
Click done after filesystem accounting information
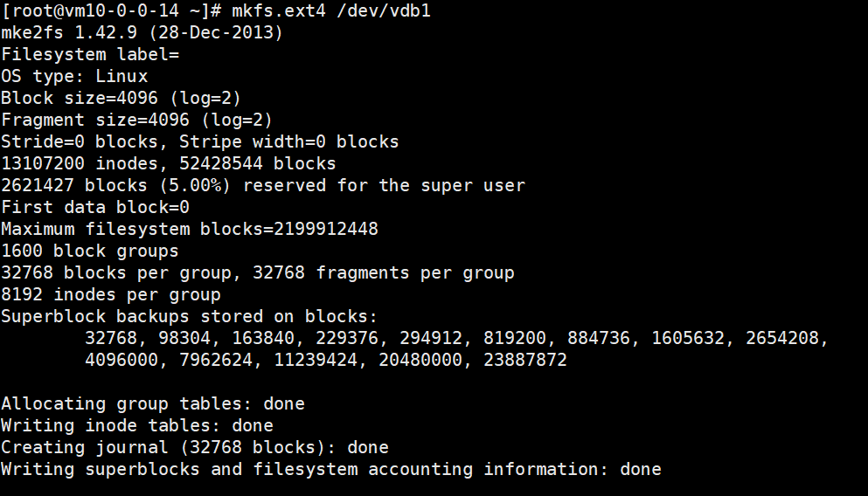click(x=641, y=470)
